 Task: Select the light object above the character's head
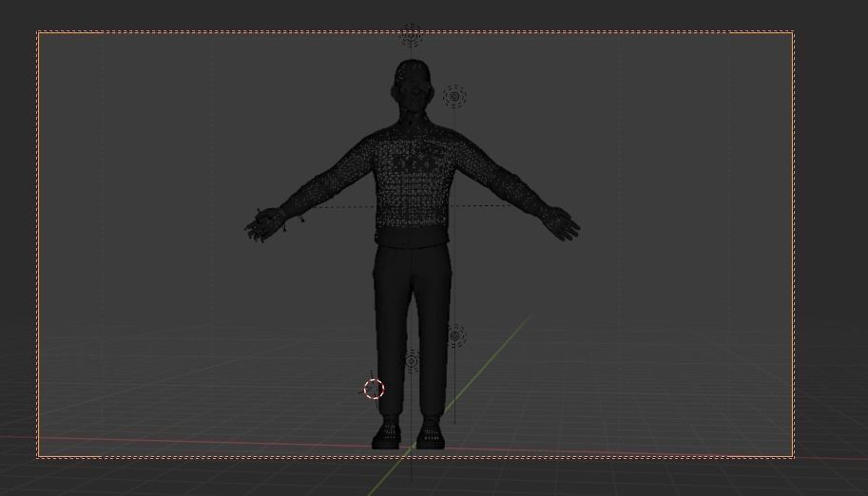[x=412, y=35]
